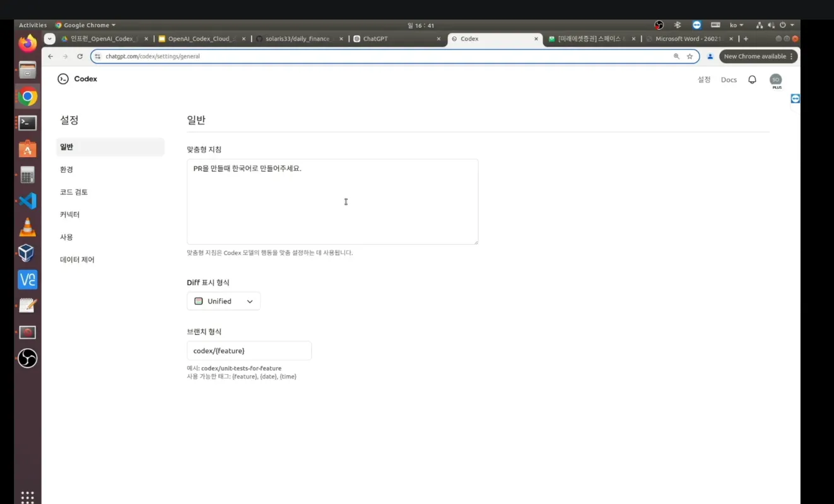834x504 pixels.
Task: Open the Diff 표시 형식 Unified dropdown
Action: click(223, 301)
